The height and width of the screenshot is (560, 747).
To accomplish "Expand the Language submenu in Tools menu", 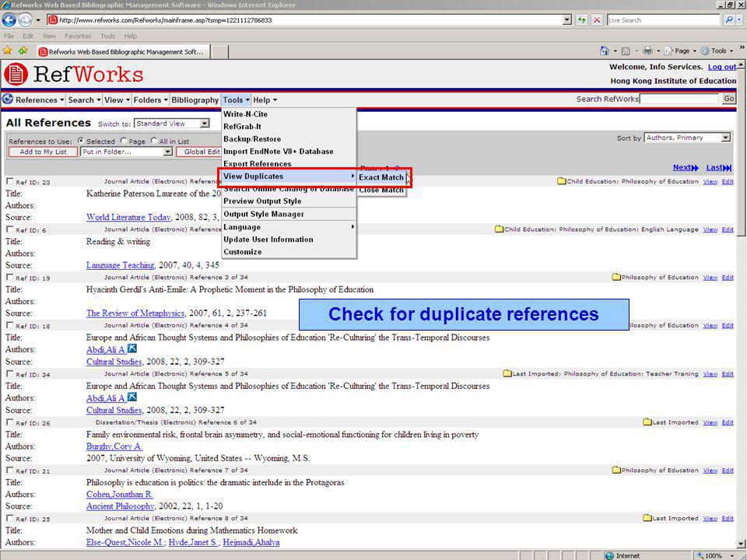I will coord(289,227).
